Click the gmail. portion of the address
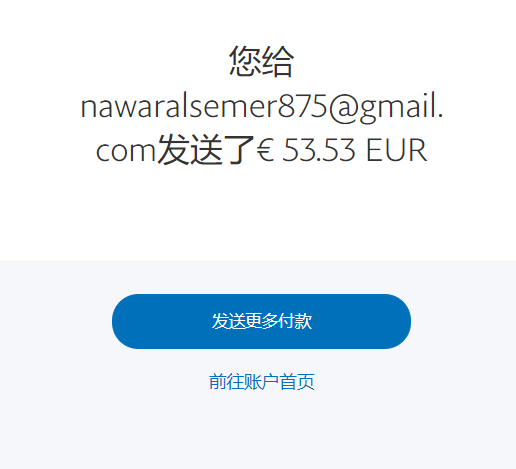 [x=401, y=108]
